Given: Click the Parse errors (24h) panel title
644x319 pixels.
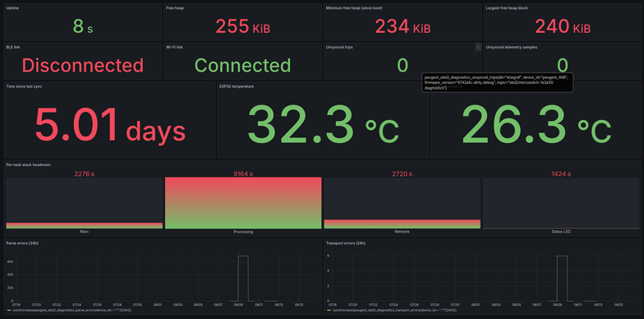Looking at the screenshot, I should (x=21, y=243).
